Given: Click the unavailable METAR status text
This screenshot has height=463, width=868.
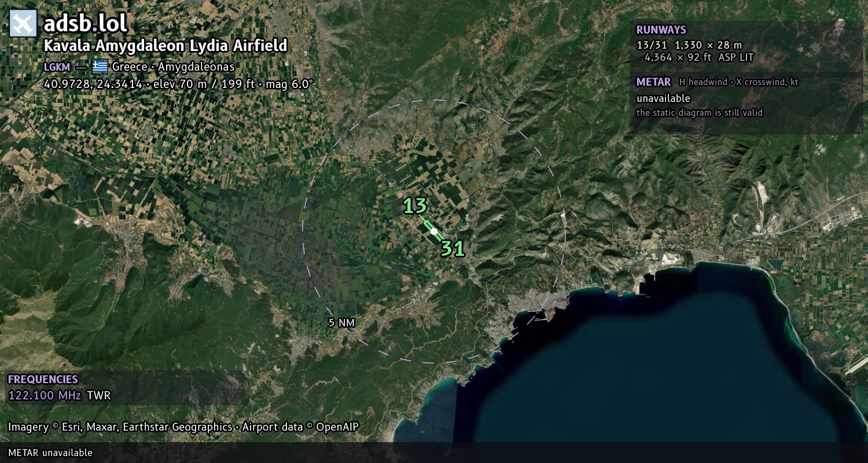Looking at the screenshot, I should tap(663, 98).
